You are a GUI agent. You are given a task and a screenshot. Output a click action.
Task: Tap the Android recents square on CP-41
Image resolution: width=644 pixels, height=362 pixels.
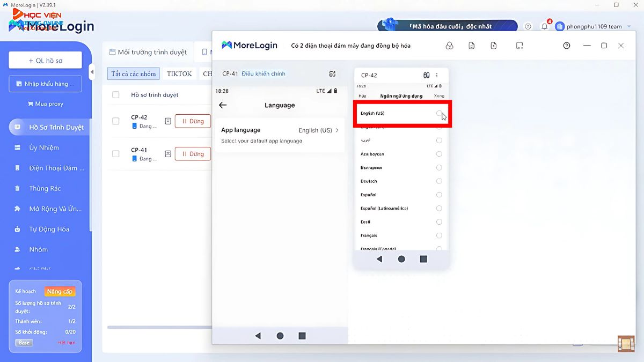(x=302, y=336)
